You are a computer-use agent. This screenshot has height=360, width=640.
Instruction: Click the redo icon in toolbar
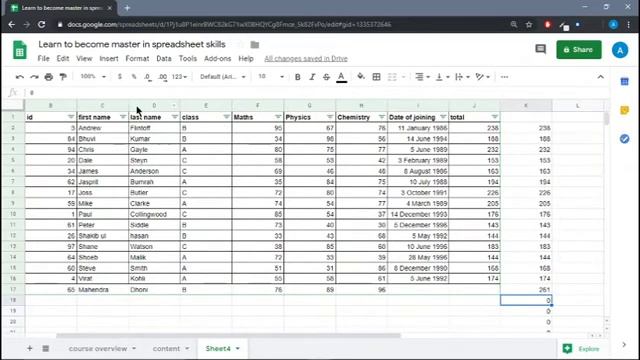click(34, 77)
